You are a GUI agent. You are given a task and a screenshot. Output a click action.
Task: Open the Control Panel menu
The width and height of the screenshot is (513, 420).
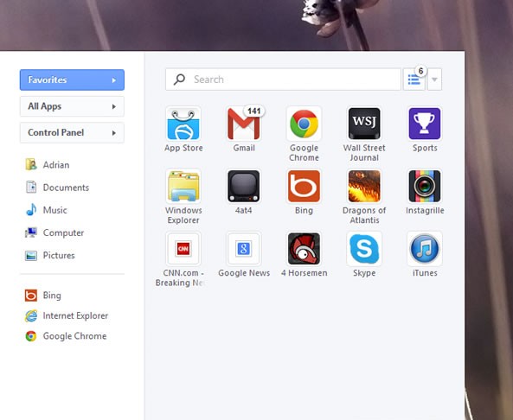72,133
